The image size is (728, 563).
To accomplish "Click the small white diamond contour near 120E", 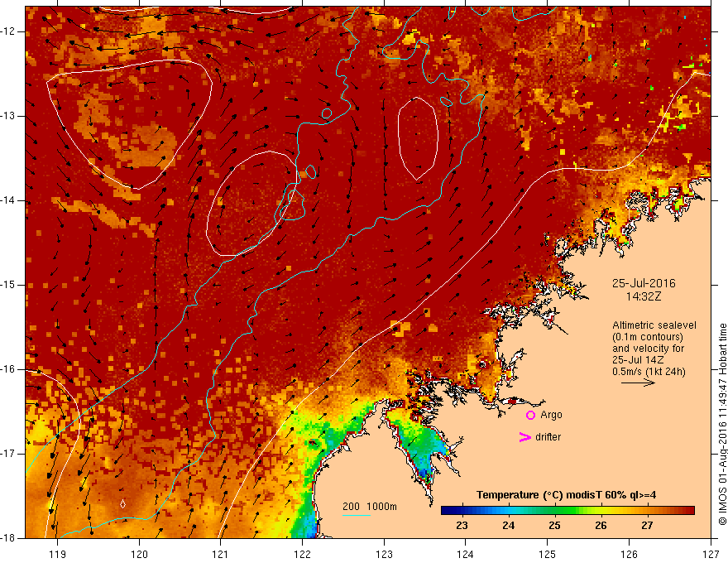I will 122,504.
